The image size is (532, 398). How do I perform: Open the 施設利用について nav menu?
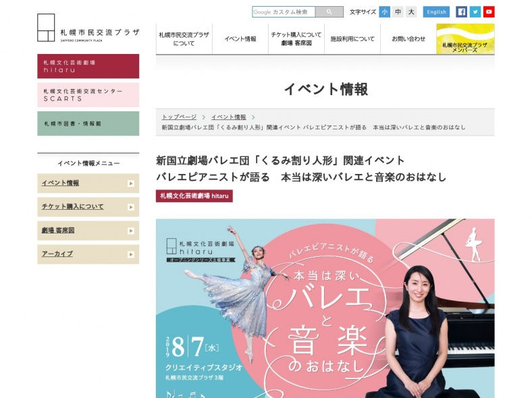pos(352,38)
